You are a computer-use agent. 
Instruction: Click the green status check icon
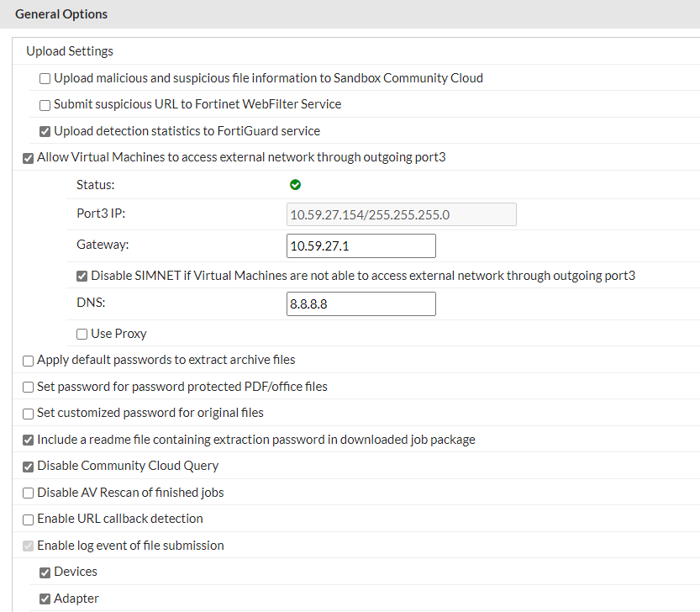pos(295,185)
